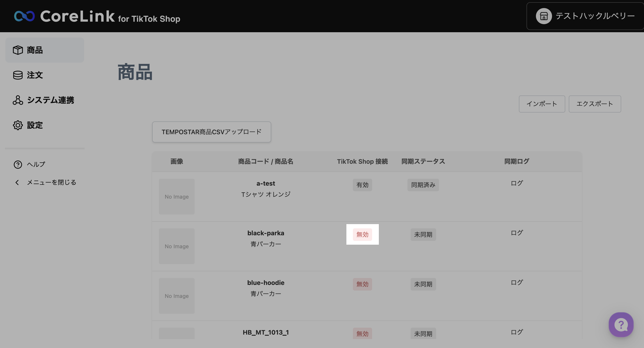Open the 商品 menu item
This screenshot has height=348, width=644.
45,50
